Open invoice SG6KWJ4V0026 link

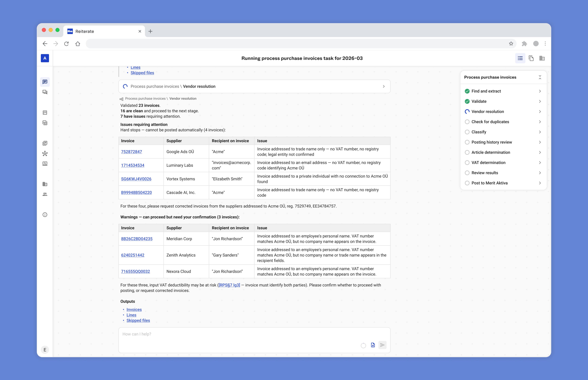[x=136, y=179]
